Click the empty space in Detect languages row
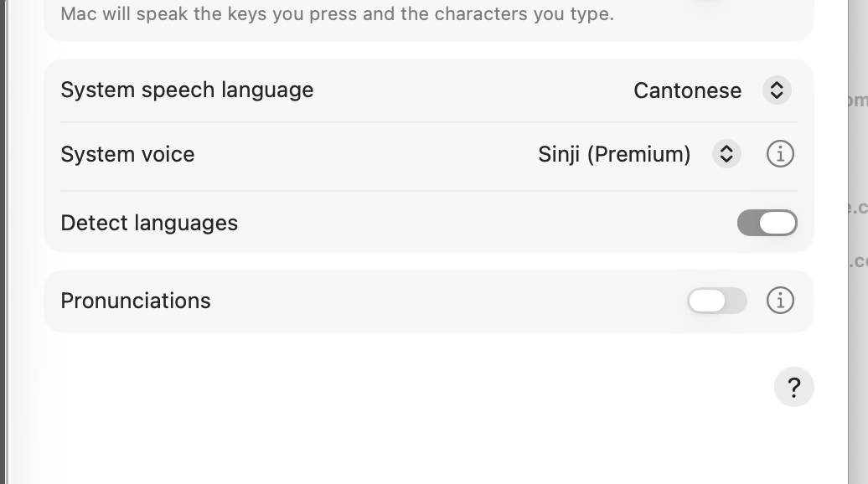Image resolution: width=868 pixels, height=484 pixels. 486,223
